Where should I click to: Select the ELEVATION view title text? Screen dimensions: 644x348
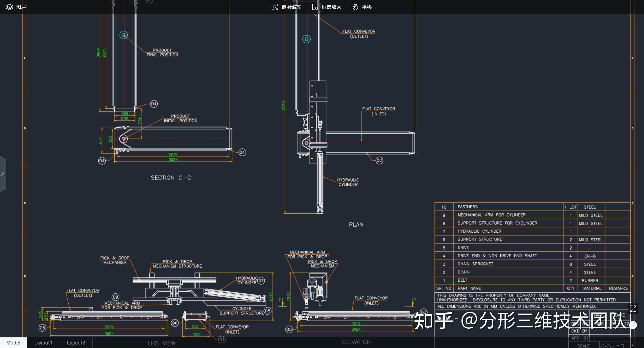pyautogui.click(x=356, y=342)
